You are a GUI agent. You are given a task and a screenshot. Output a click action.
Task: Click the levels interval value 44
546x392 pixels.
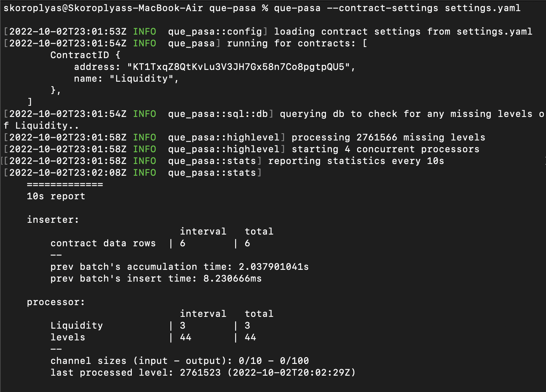tap(185, 337)
